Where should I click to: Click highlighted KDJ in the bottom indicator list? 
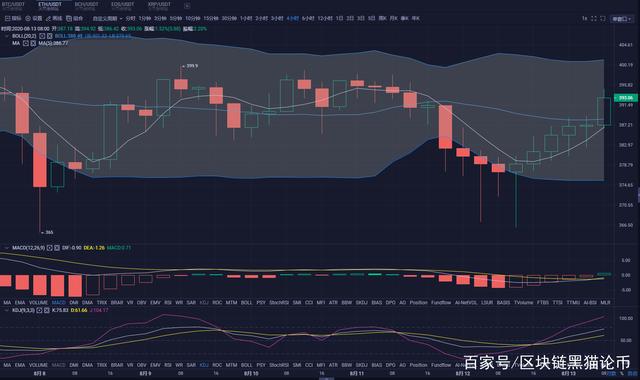point(204,365)
